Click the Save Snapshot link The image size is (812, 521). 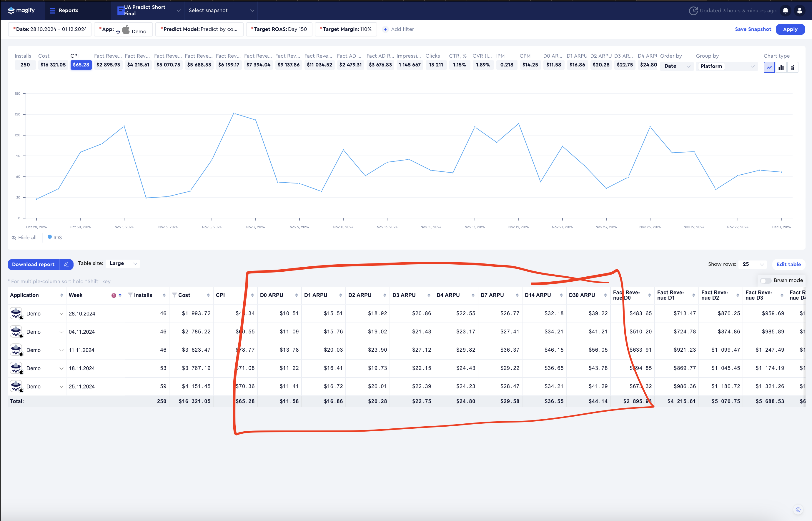click(753, 29)
